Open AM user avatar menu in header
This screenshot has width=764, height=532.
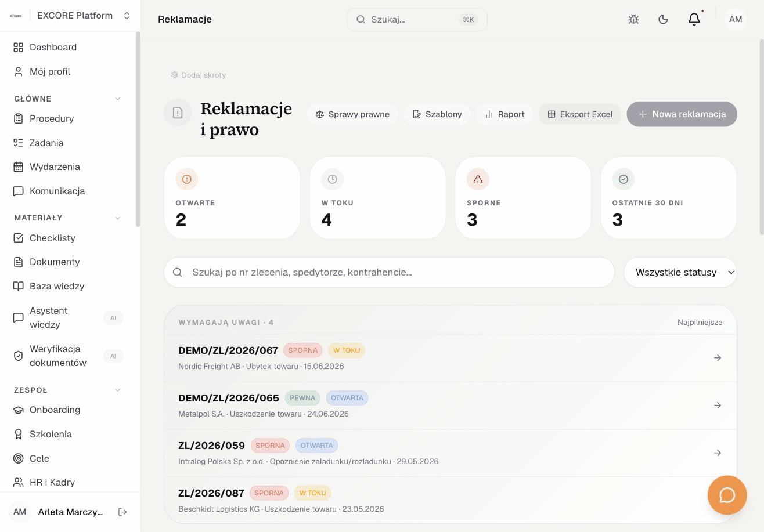(x=736, y=19)
